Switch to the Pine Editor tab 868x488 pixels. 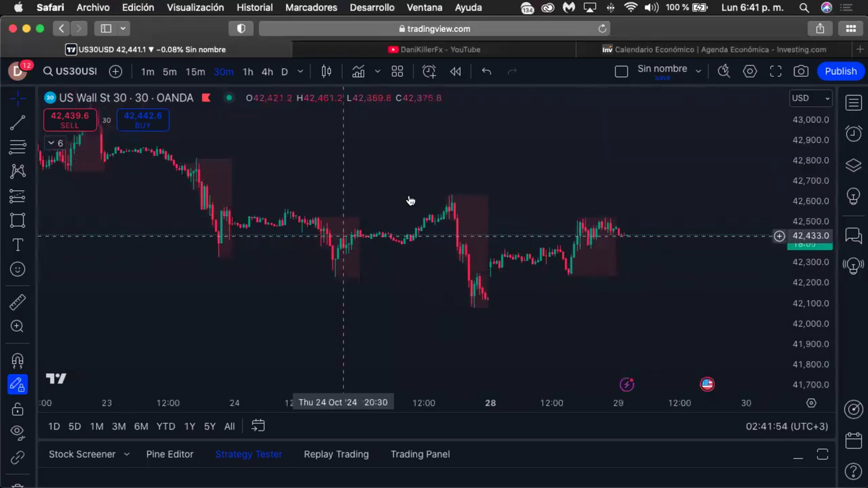coord(170,454)
